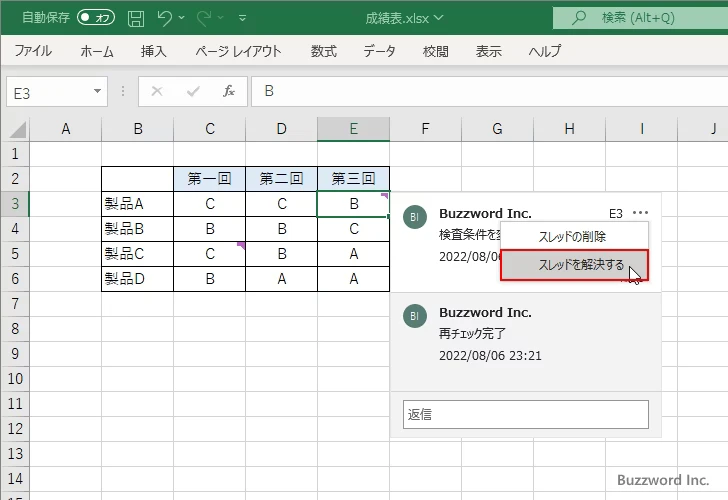This screenshot has height=500, width=728.
Task: Click the Insert Function fx icon
Action: (x=228, y=91)
